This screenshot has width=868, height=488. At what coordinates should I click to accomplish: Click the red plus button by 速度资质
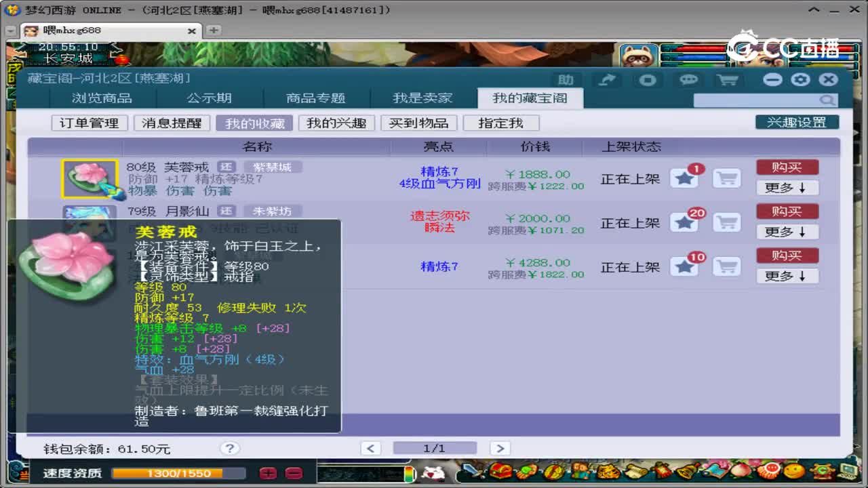click(x=268, y=473)
